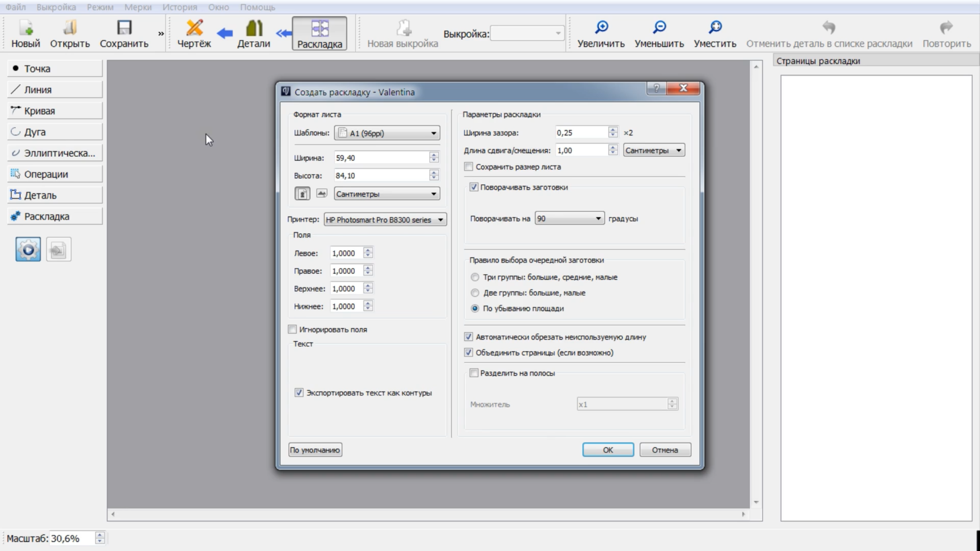Screen dimensions: 980x551
Task: Open the Мерки menu
Action: pos(138,7)
